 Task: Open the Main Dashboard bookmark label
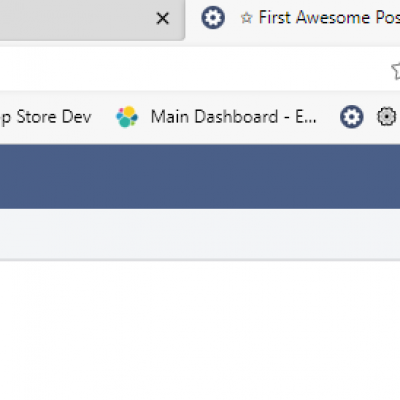pyautogui.click(x=233, y=117)
